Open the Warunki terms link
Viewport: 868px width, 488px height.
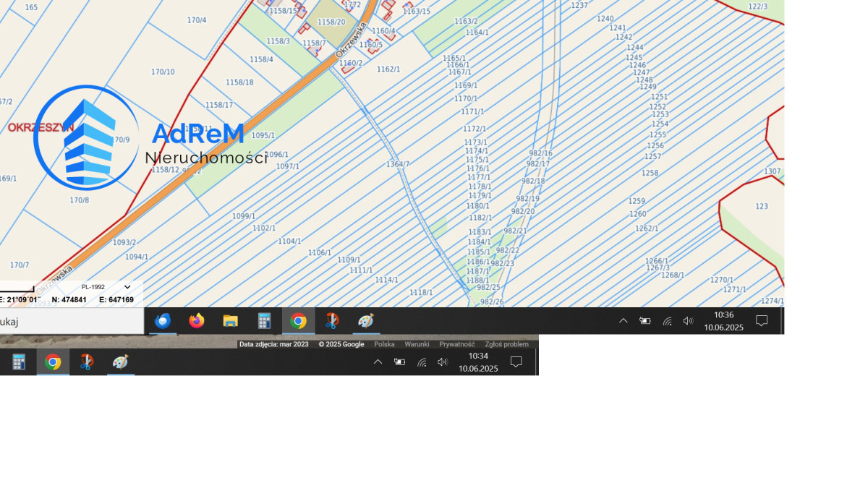(x=417, y=344)
